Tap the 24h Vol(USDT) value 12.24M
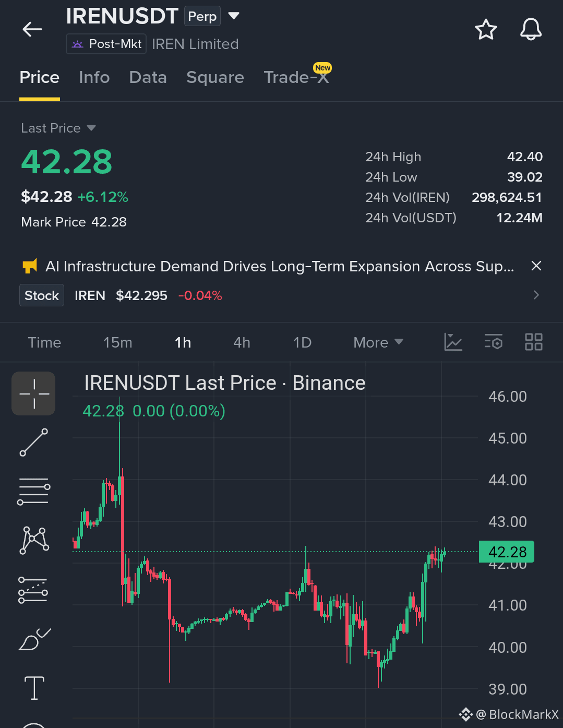Image resolution: width=563 pixels, height=728 pixels. coord(520,218)
